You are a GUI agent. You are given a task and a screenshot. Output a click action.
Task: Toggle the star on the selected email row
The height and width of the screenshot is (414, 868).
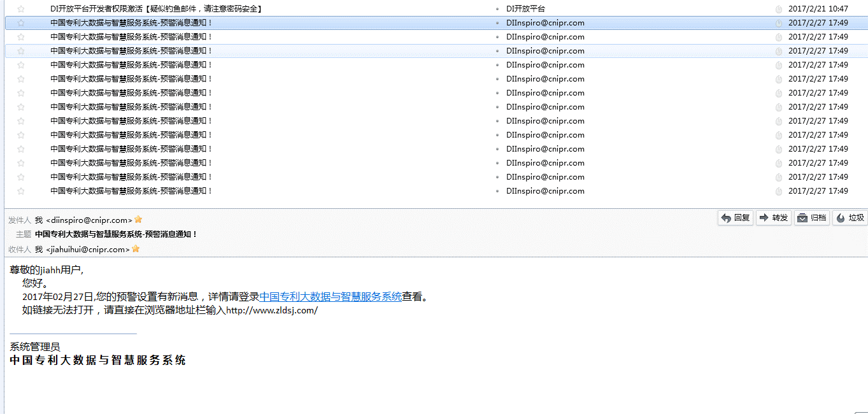pyautogui.click(x=21, y=23)
